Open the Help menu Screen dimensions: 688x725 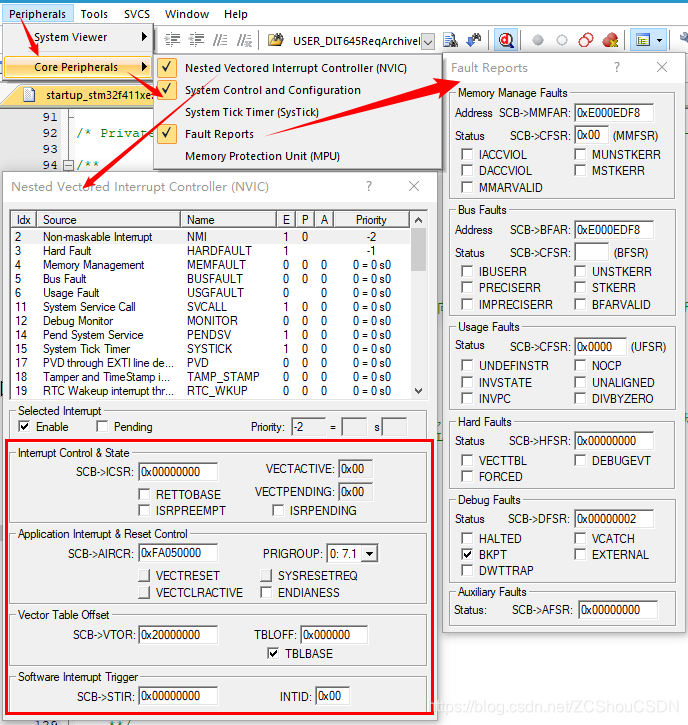[x=236, y=14]
